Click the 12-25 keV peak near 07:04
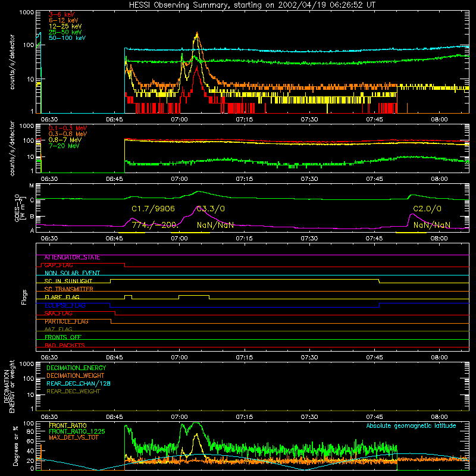476x476 pixels. 197,34
